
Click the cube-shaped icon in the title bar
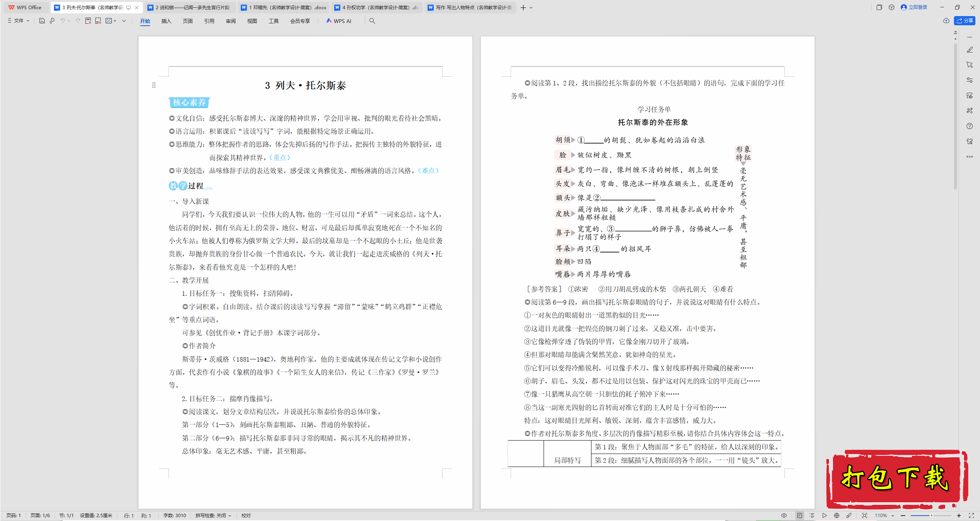coord(892,7)
